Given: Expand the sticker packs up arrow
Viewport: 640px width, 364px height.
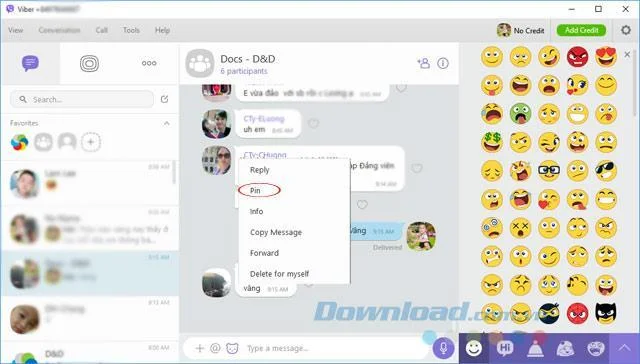Looking at the screenshot, I should tap(624, 348).
